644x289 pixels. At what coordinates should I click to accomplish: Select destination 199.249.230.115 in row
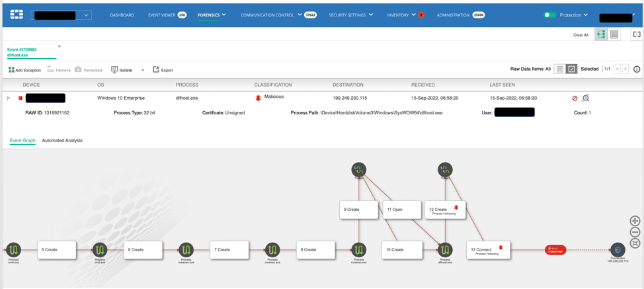point(350,98)
